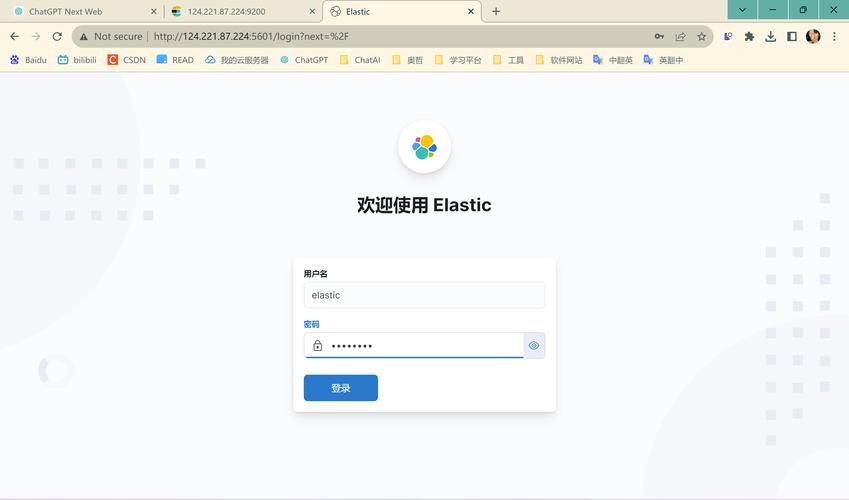
Task: Open the downloads icon
Action: pyautogui.click(x=770, y=36)
